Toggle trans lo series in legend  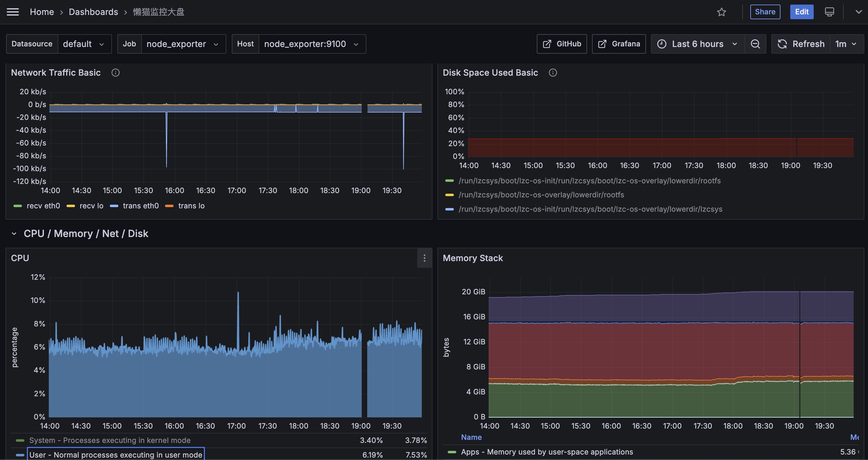pyautogui.click(x=185, y=206)
